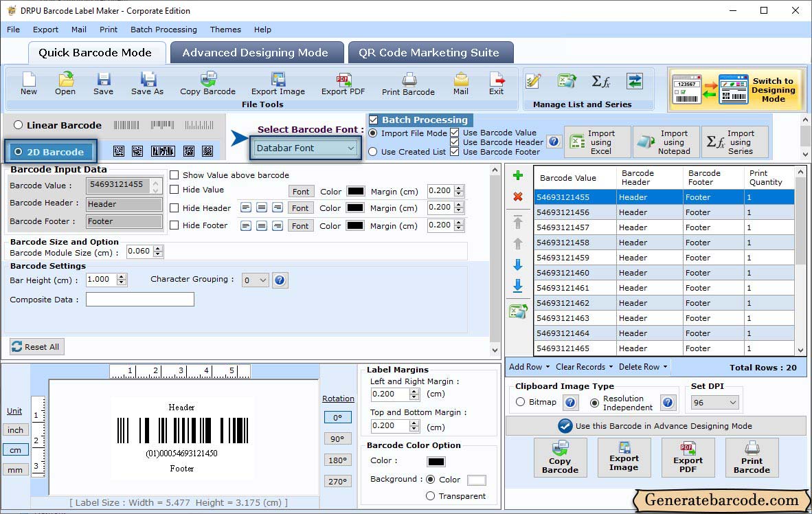This screenshot has height=514, width=812.
Task: Click the help icon next to Bitmap
Action: [x=570, y=403]
